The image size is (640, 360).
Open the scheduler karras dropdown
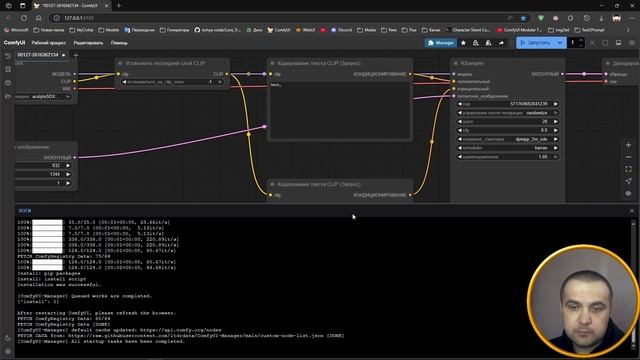pos(507,148)
